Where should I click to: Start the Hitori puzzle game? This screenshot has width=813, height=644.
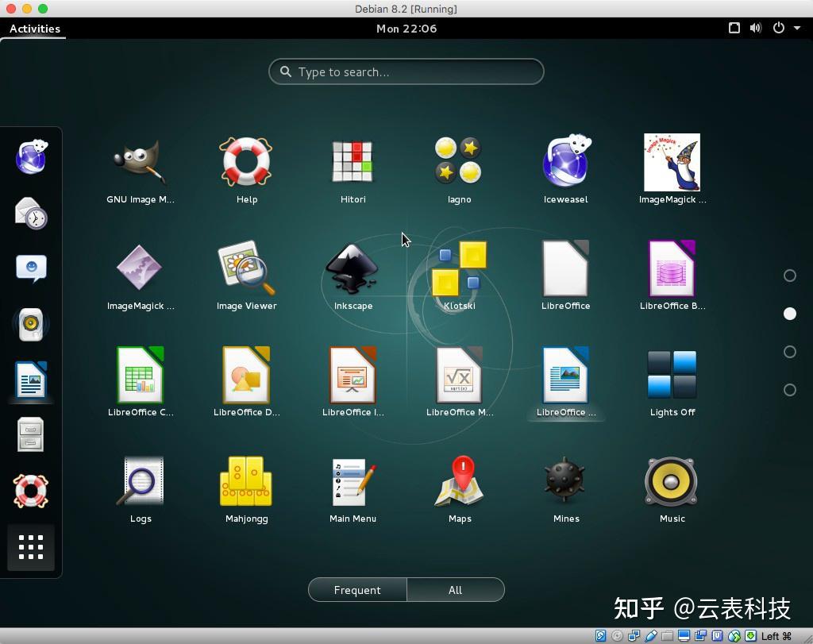353,170
